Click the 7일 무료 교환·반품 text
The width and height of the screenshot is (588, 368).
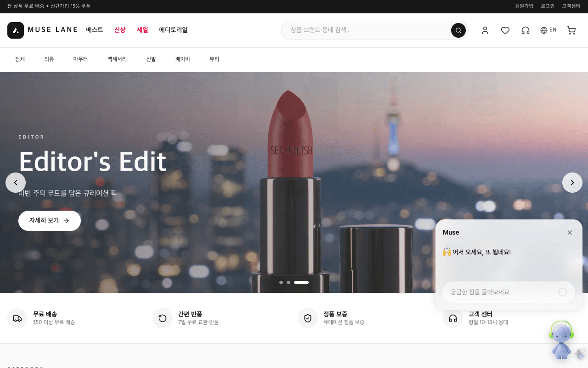(x=198, y=322)
